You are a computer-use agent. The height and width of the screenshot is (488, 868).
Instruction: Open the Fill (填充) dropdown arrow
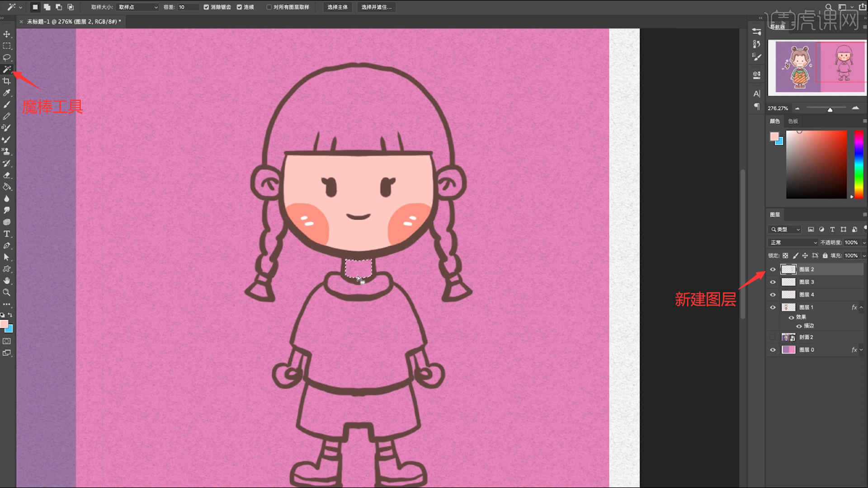coord(864,256)
